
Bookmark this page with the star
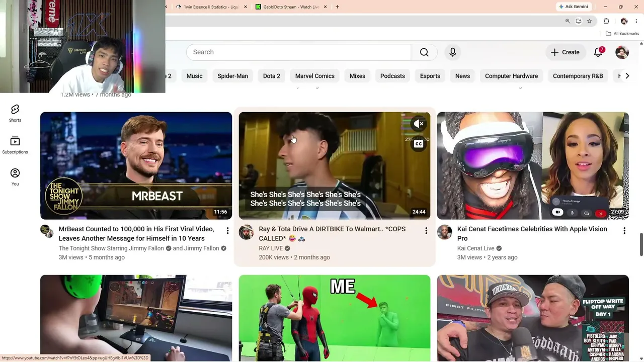pyautogui.click(x=589, y=21)
